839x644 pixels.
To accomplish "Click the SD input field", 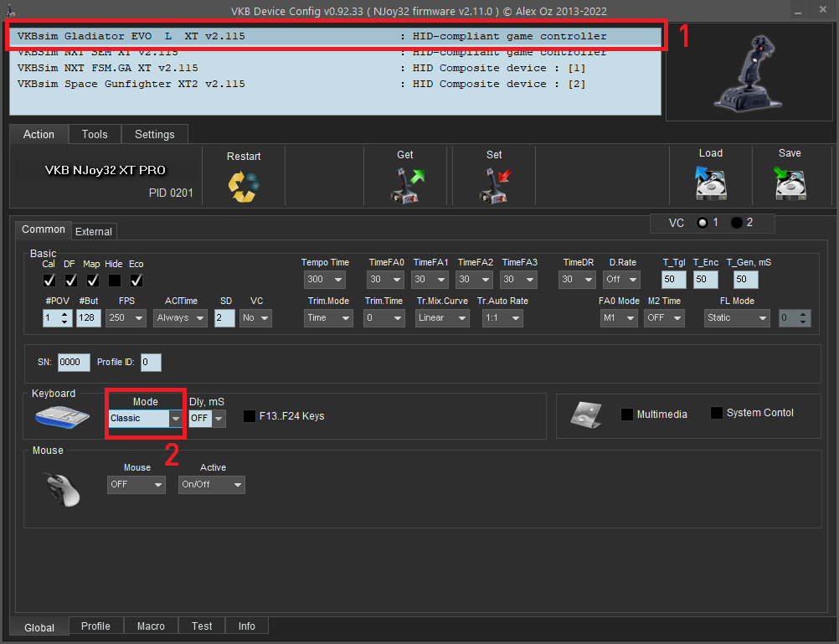I will click(x=224, y=318).
